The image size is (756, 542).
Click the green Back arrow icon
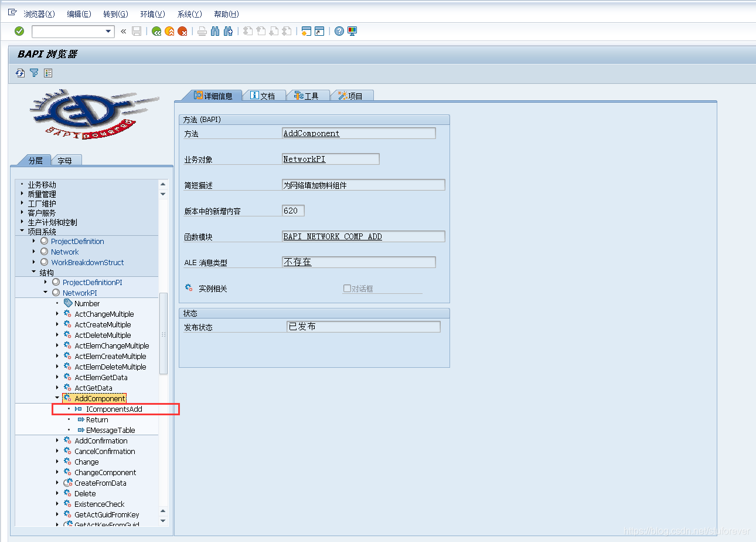(156, 31)
